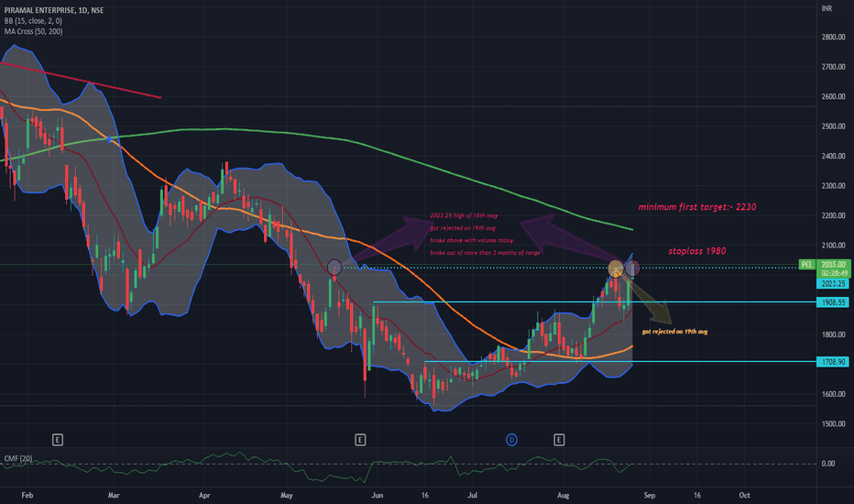
Task: Select the 2023.25 cyan price label
Action: point(833,284)
